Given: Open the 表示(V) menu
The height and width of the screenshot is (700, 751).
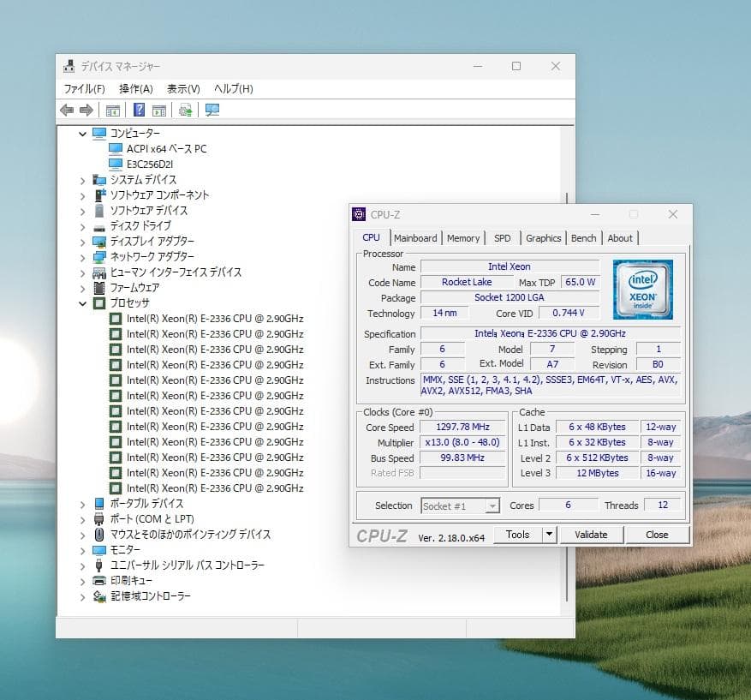Looking at the screenshot, I should 183,88.
